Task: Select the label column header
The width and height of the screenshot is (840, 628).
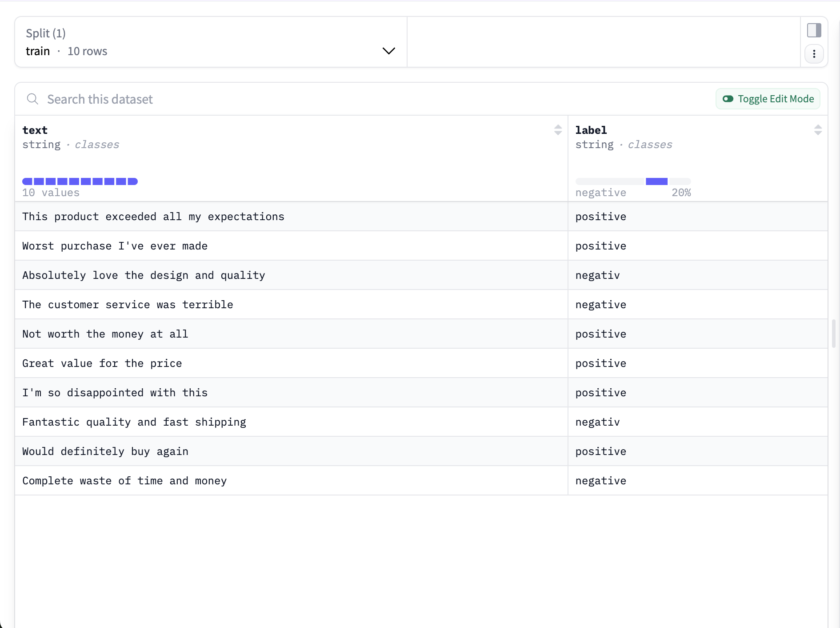Action: pyautogui.click(x=591, y=130)
